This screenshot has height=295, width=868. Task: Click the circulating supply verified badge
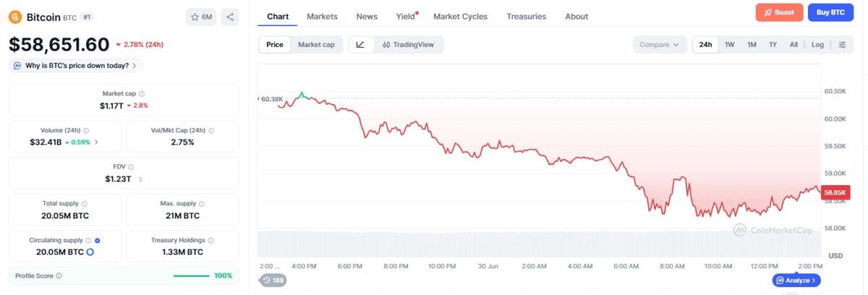coord(98,240)
